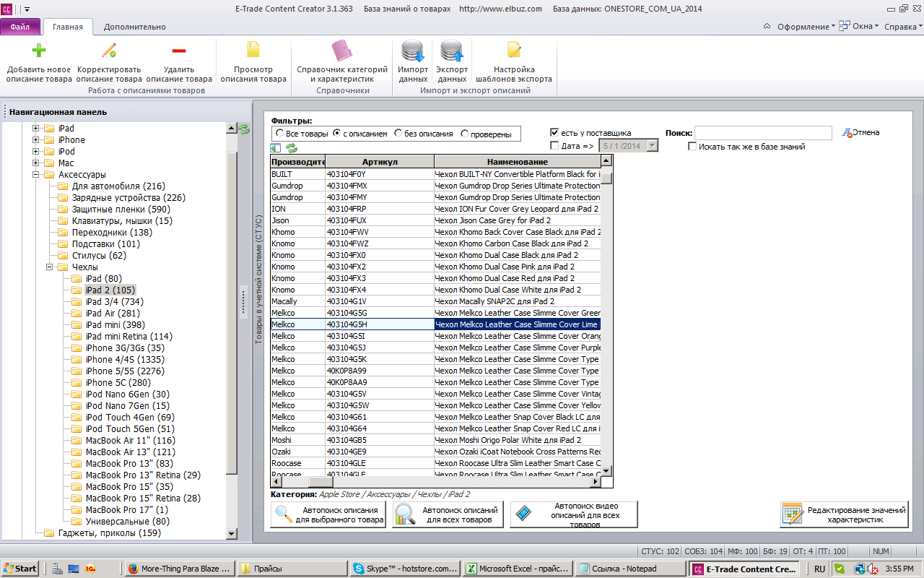Click the Export data database icon
Viewport: 924px width, 578px height.
[x=452, y=51]
